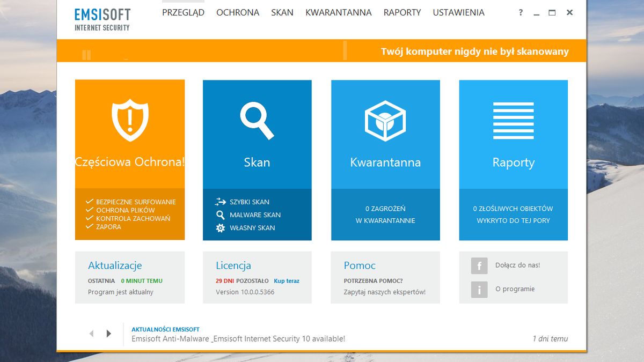The width and height of the screenshot is (644, 362).
Task: Click the Kup teraz link
Action: [287, 281]
